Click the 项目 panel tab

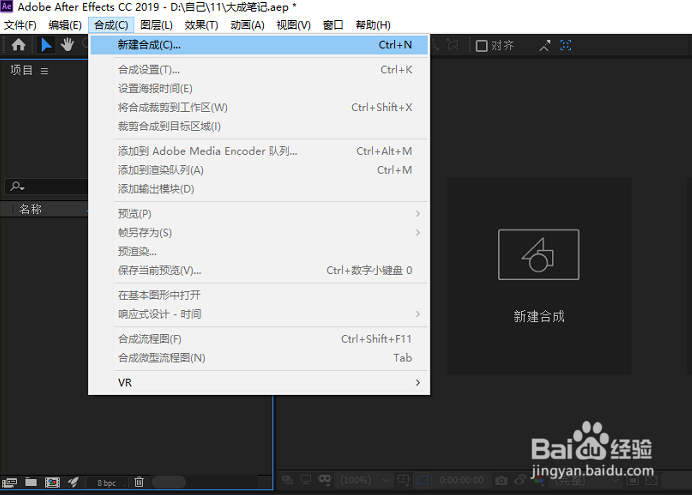click(x=21, y=70)
